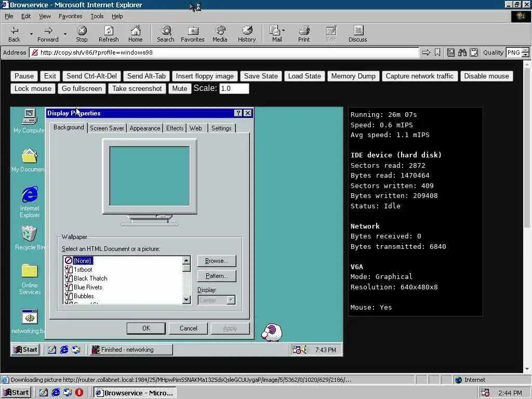Open the Online Services folder icon
The height and width of the screenshot is (399, 532).
point(30,279)
